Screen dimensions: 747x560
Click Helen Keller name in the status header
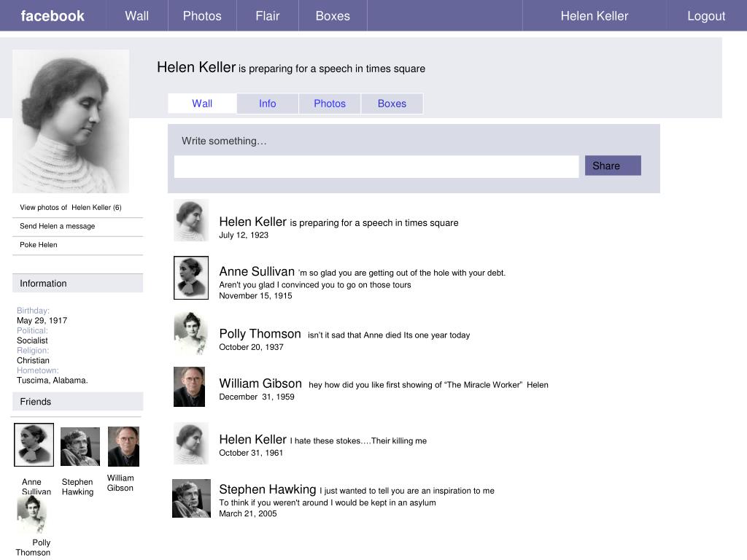[196, 67]
